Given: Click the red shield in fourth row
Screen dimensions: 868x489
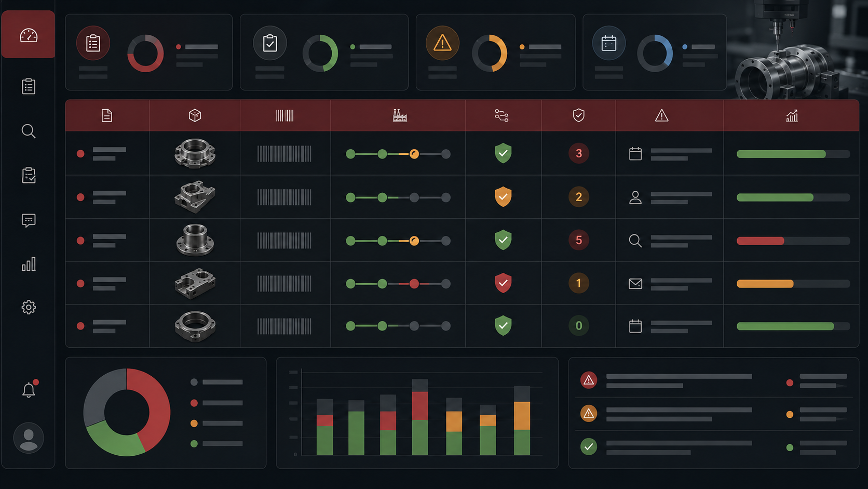Looking at the screenshot, I should coord(503,283).
